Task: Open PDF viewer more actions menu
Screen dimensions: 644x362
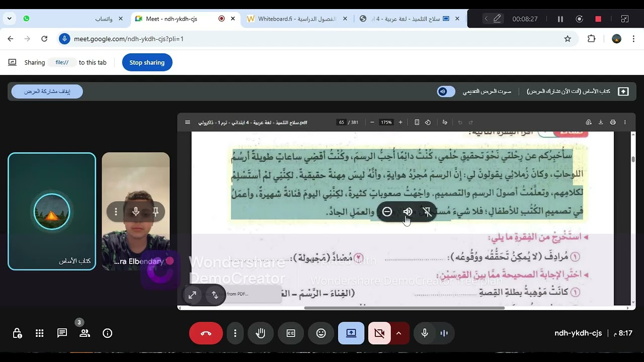Action: click(x=625, y=122)
